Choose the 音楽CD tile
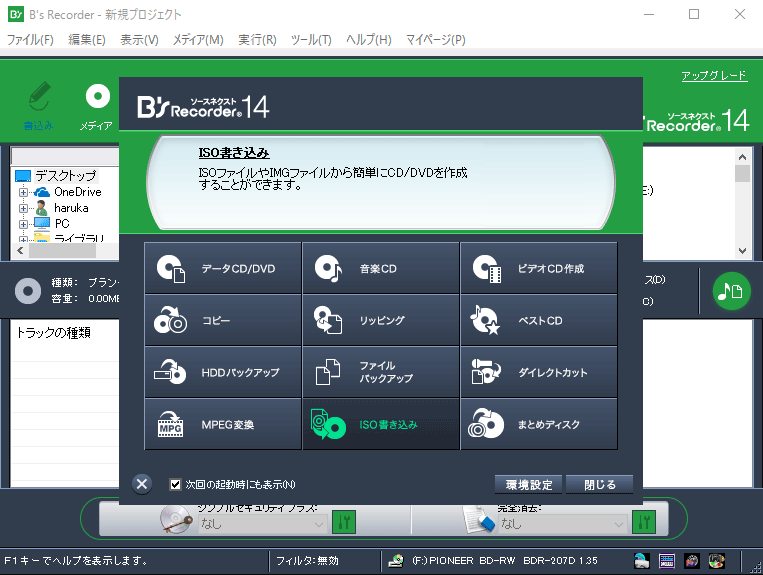 (x=381, y=268)
